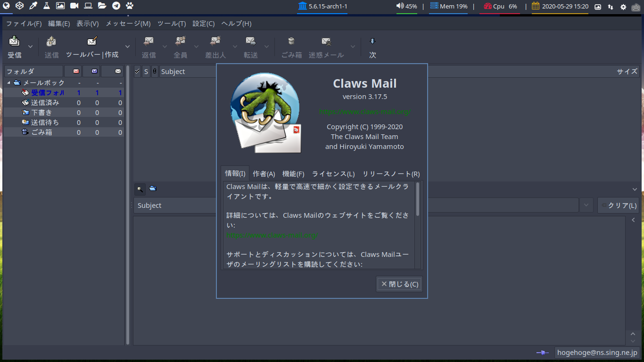Click the 全員 (reply all) toolbar icon
Screen dimensions: 644x362
pos(180,41)
